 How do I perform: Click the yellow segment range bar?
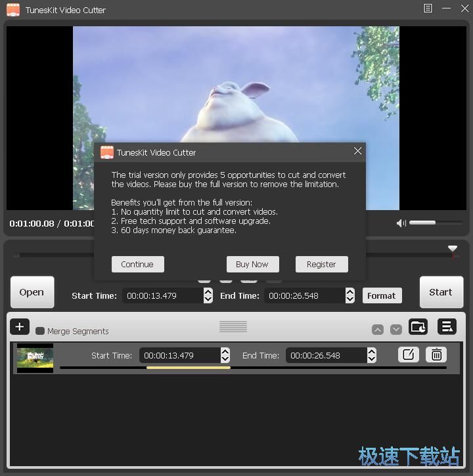pos(189,368)
